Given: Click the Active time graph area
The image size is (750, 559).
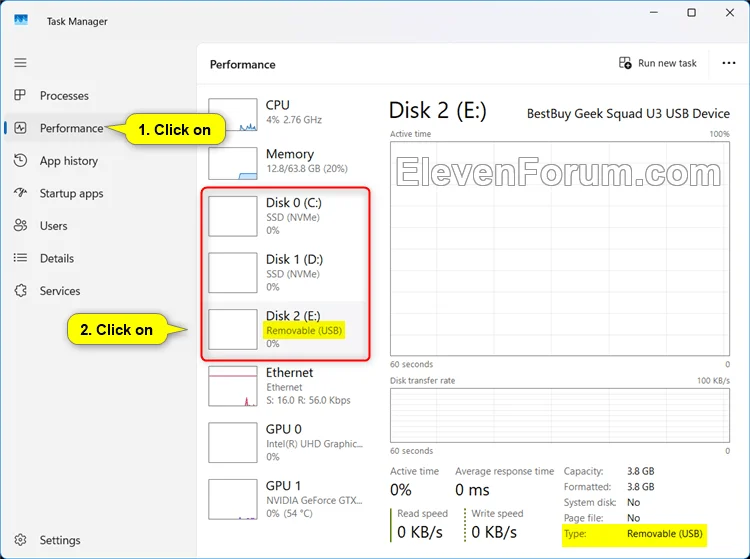Looking at the screenshot, I should (x=560, y=248).
